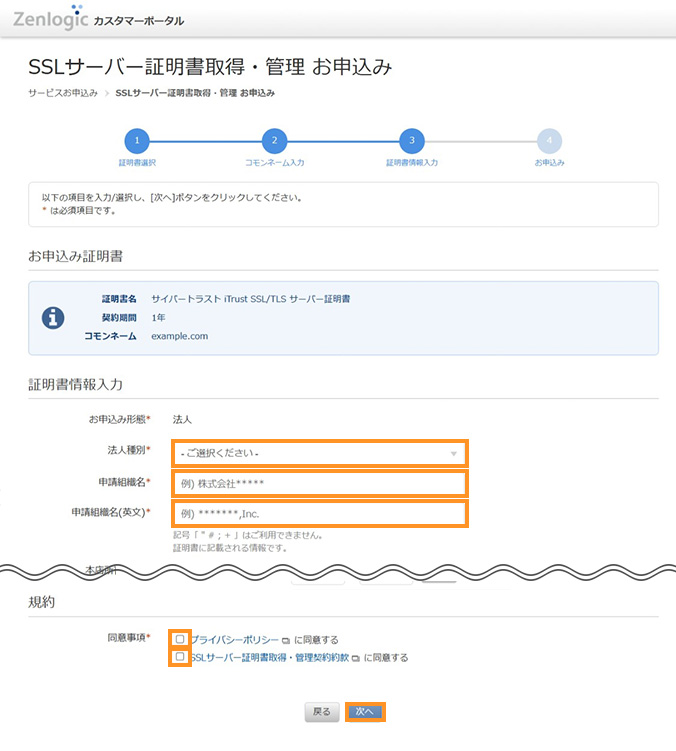Click the example.com common name value
676x751 pixels.
180,336
